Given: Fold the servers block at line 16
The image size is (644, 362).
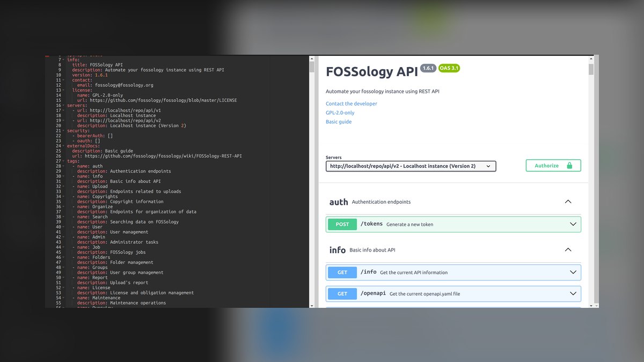Looking at the screenshot, I should click(x=64, y=106).
